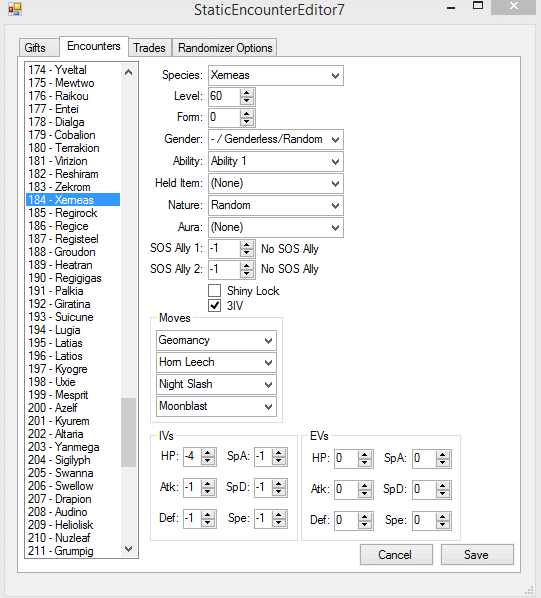The height and width of the screenshot is (598, 541).
Task: Select 207 - Drapion entry
Action: click(x=73, y=499)
